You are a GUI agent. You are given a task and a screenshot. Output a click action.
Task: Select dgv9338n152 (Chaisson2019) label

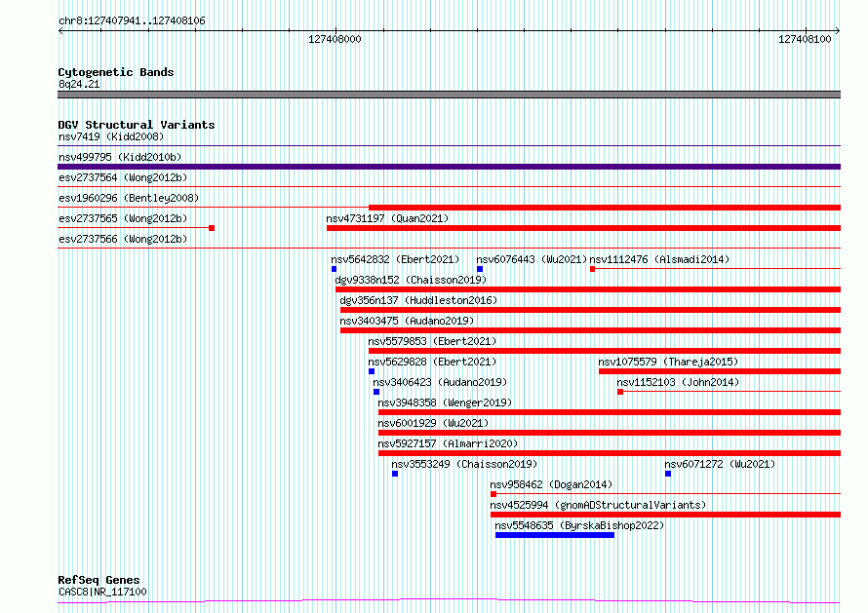[411, 280]
